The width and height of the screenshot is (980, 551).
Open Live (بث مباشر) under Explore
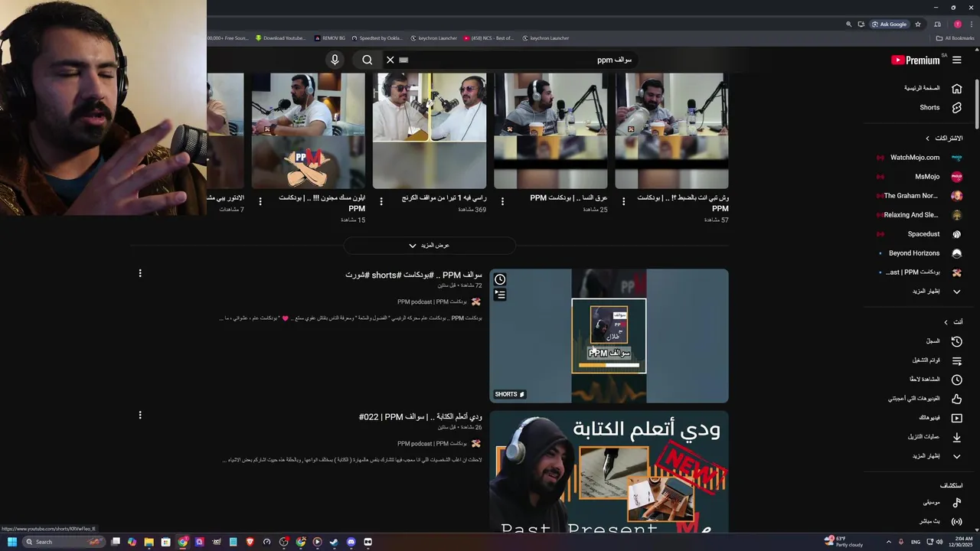[929, 522]
